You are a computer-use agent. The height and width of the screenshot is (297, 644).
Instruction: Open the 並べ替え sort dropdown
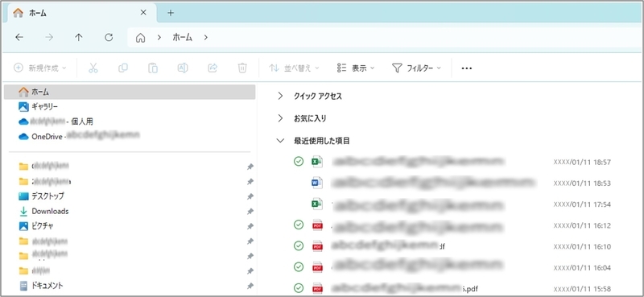coord(294,68)
